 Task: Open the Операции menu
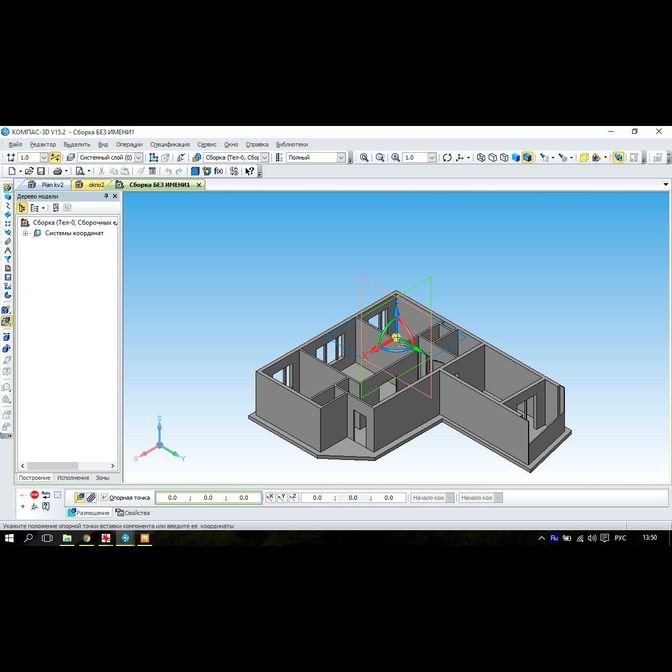coord(129,144)
